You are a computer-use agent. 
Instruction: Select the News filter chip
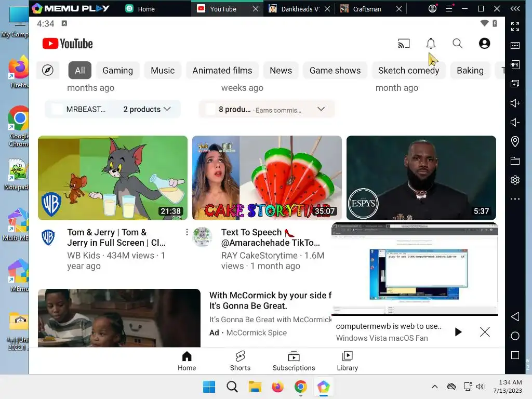tap(281, 70)
